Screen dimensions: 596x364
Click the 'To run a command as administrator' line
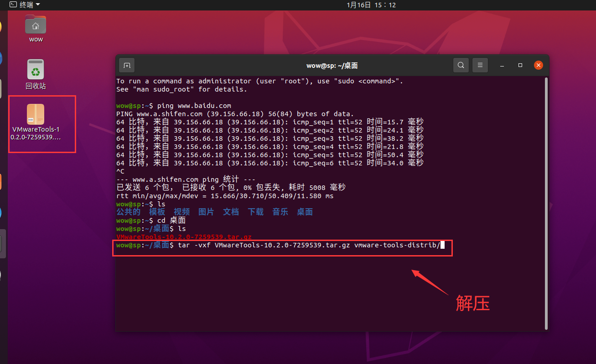[259, 81]
